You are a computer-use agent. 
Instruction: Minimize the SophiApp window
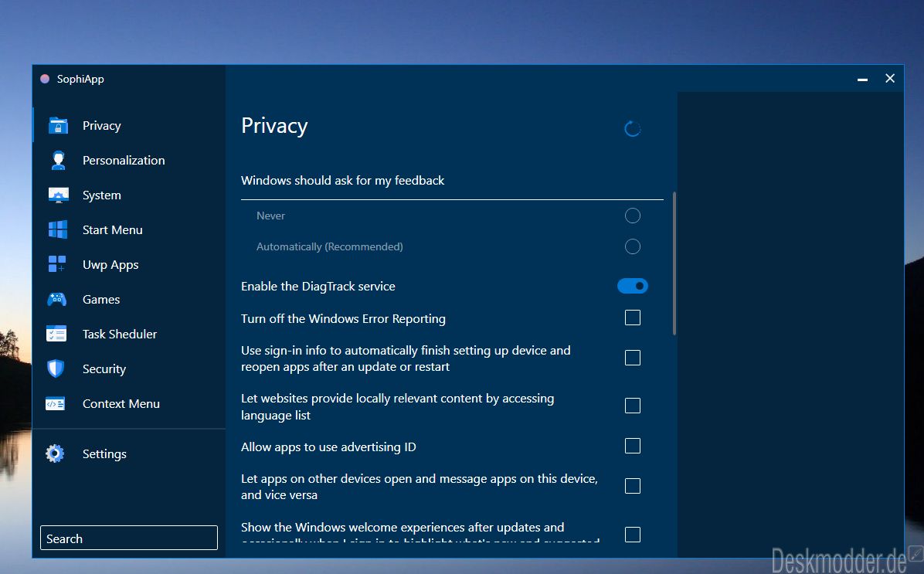coord(862,79)
